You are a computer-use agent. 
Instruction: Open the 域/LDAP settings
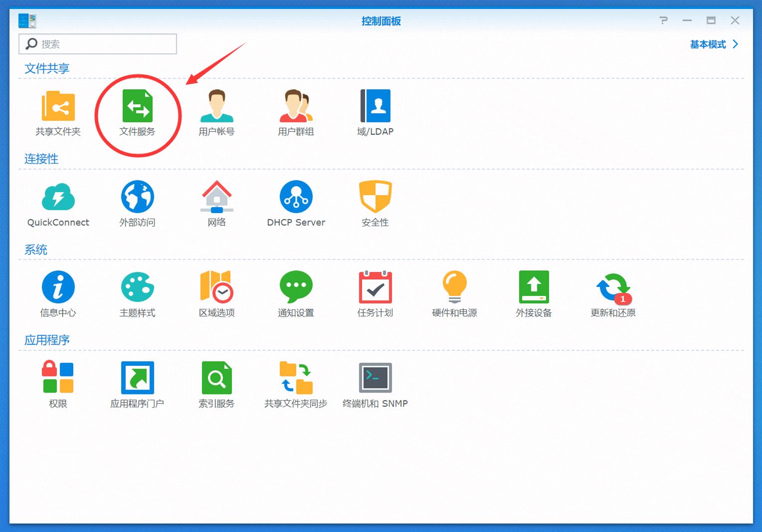click(x=375, y=106)
